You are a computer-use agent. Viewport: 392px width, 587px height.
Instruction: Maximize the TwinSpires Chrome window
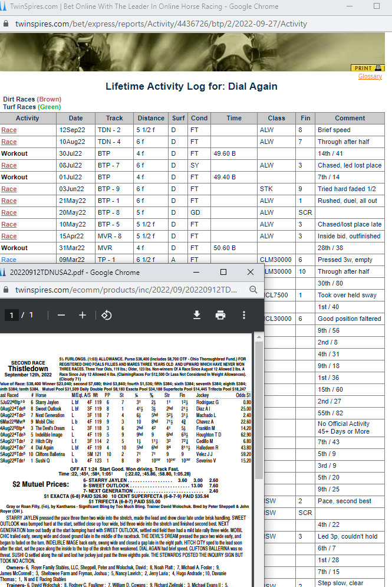pos(377,6)
